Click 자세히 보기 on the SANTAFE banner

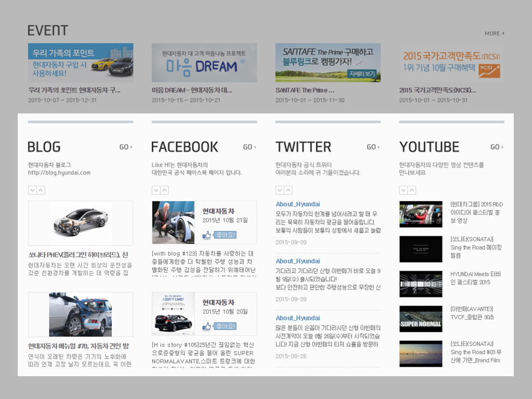tap(363, 74)
